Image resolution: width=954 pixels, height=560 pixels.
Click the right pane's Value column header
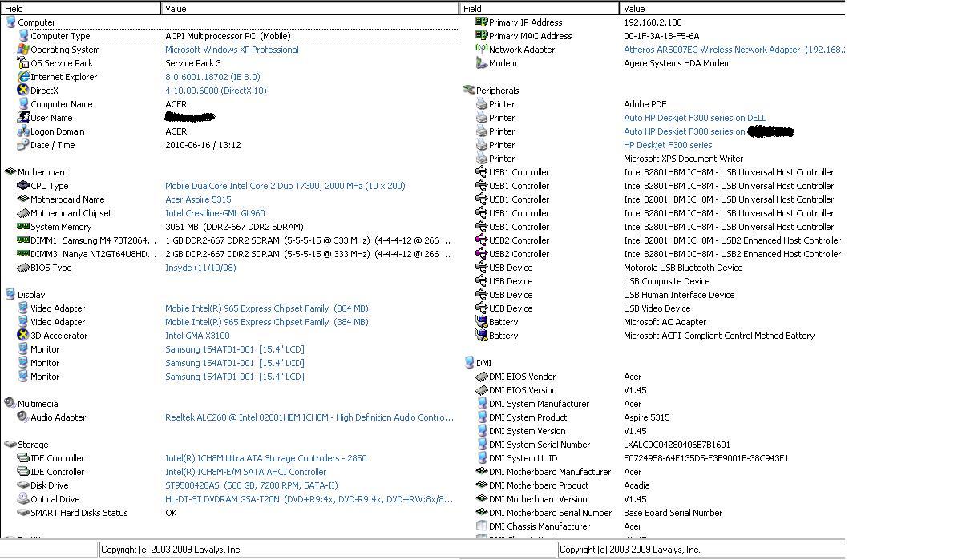[x=732, y=9]
